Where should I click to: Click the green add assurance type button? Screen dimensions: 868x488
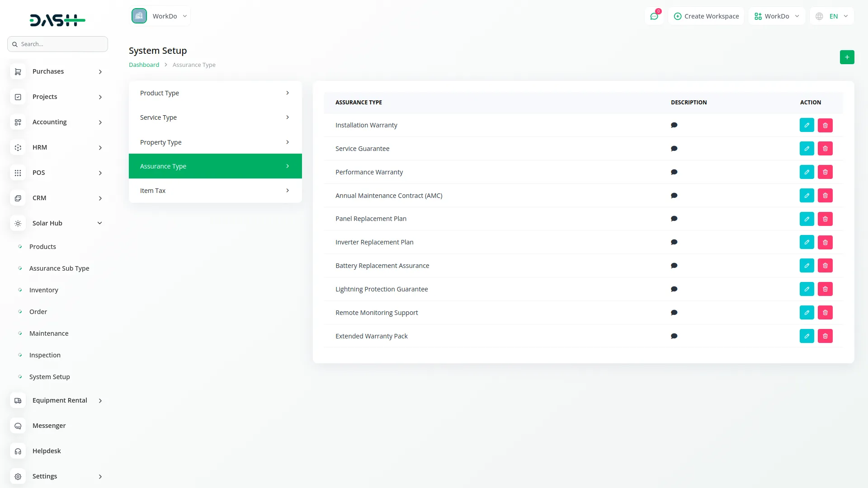click(847, 57)
